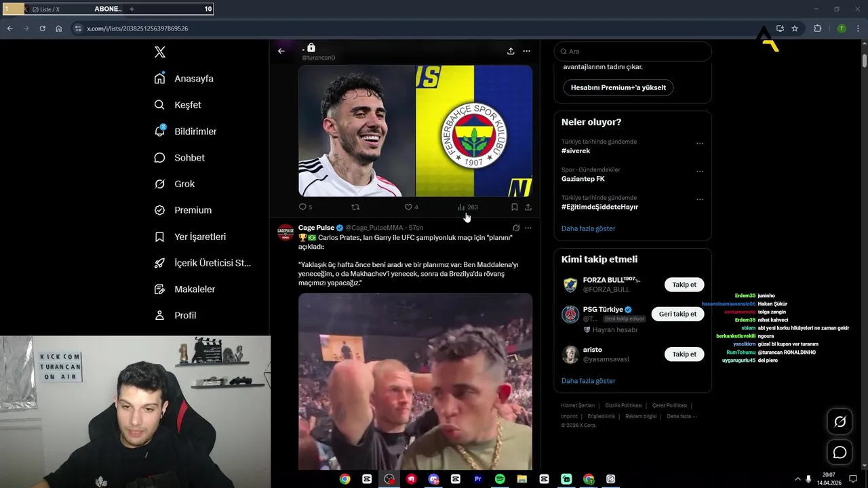Screen dimensions: 868x488
Task: Open Cage Pulse account name link
Action: (x=316, y=228)
